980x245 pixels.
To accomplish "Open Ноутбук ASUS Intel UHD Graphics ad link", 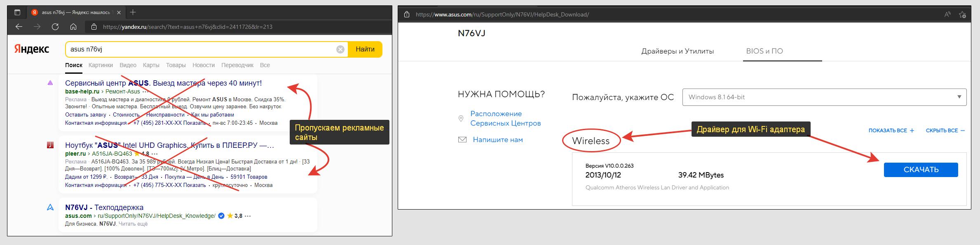I will [169, 145].
